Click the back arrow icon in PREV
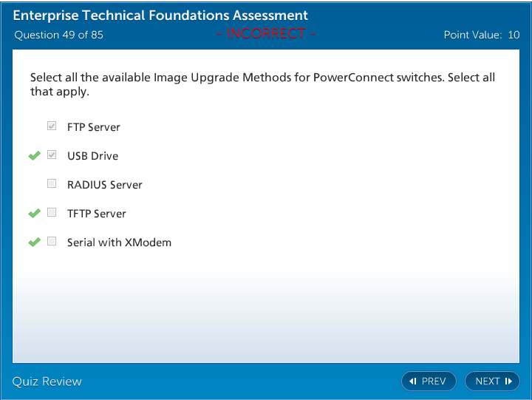532x400 pixels. click(x=413, y=382)
